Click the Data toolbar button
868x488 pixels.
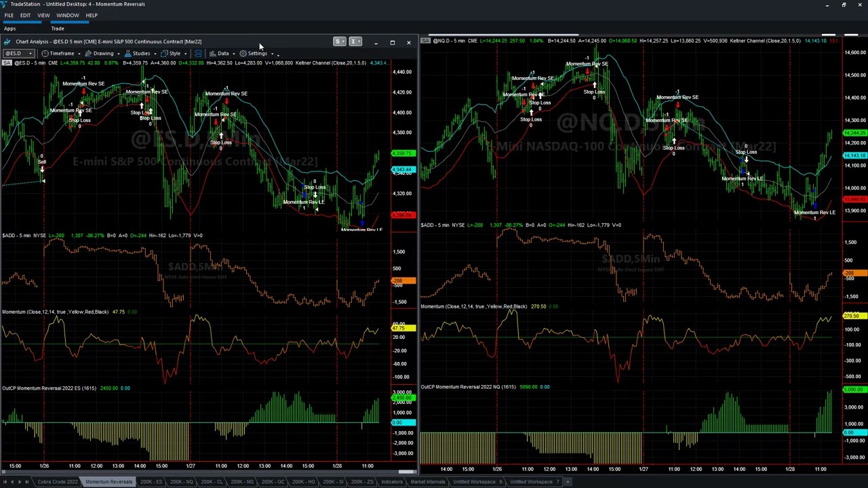pos(219,54)
